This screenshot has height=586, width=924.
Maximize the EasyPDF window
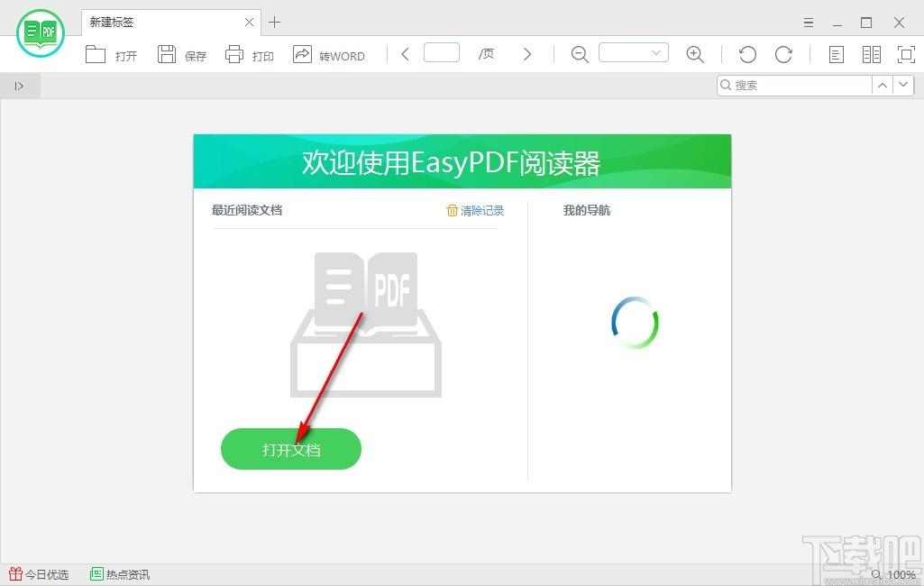pos(866,23)
